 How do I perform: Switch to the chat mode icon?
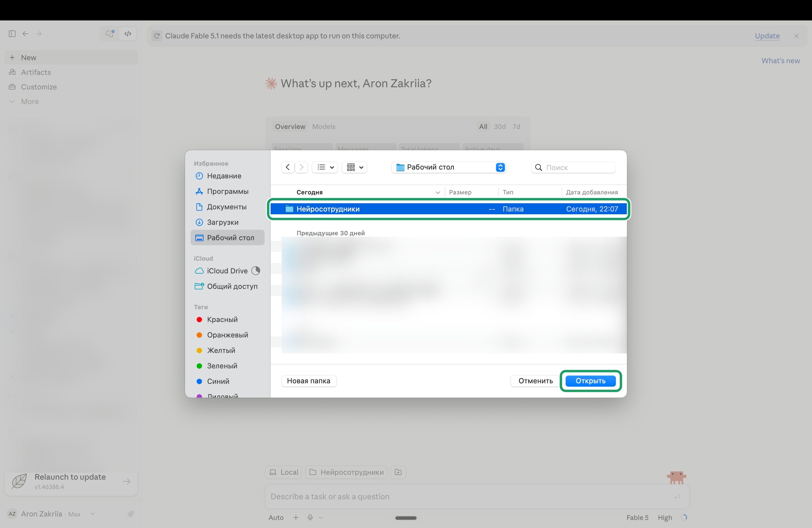point(110,33)
